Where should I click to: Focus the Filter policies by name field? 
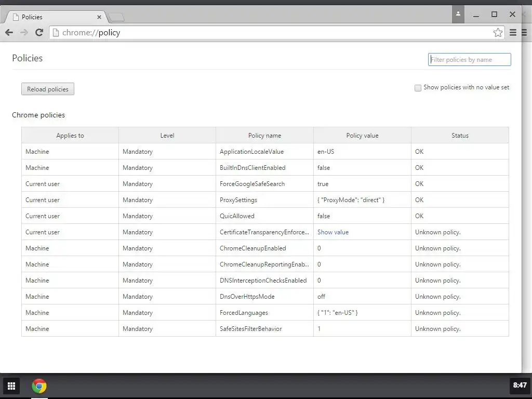point(469,59)
